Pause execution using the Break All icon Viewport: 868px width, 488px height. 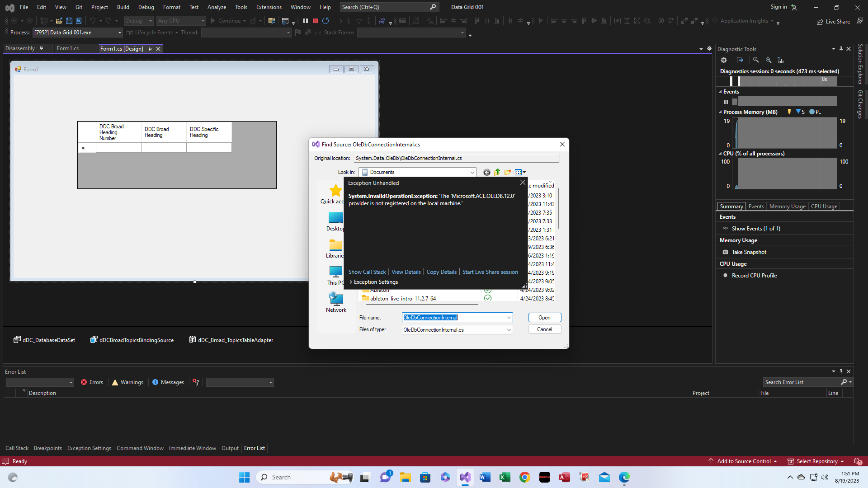coord(306,21)
